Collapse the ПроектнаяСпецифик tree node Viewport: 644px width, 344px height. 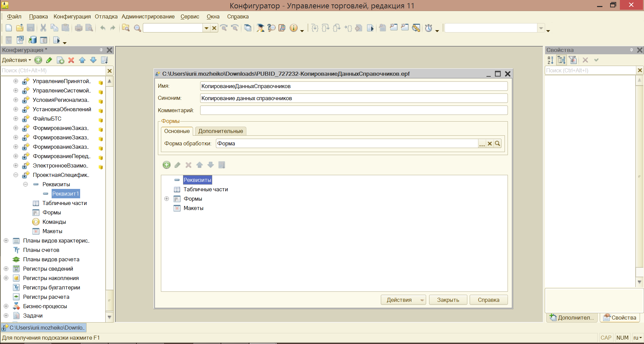pos(16,175)
